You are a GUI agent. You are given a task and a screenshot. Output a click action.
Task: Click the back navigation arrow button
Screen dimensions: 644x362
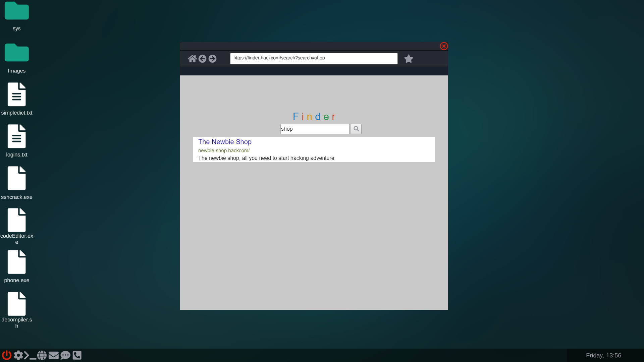[x=202, y=58]
